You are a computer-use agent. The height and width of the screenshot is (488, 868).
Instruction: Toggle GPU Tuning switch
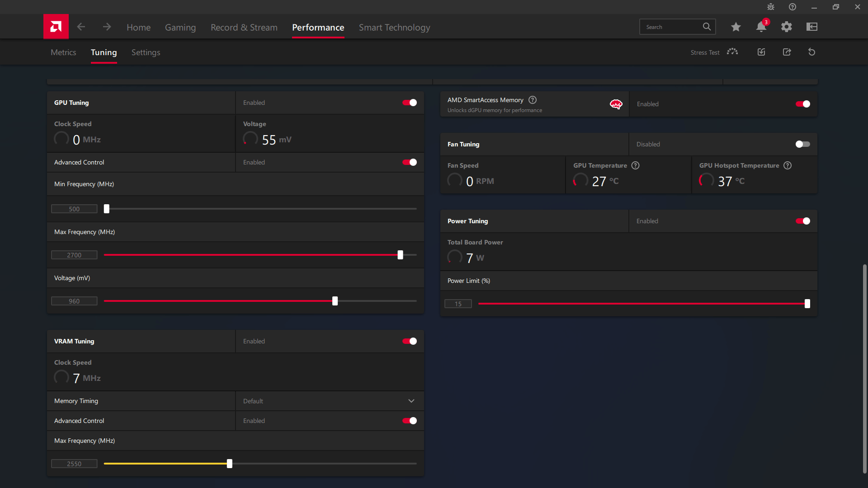pos(410,103)
